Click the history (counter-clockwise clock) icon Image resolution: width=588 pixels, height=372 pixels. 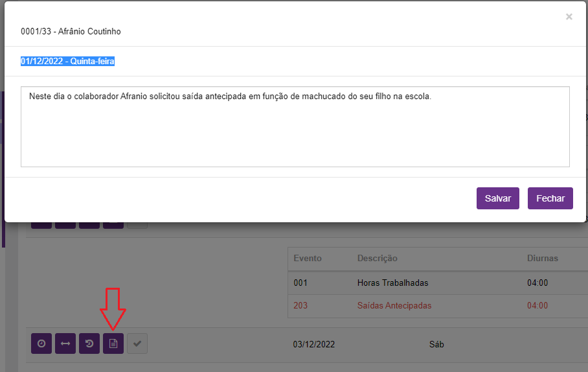tap(89, 344)
